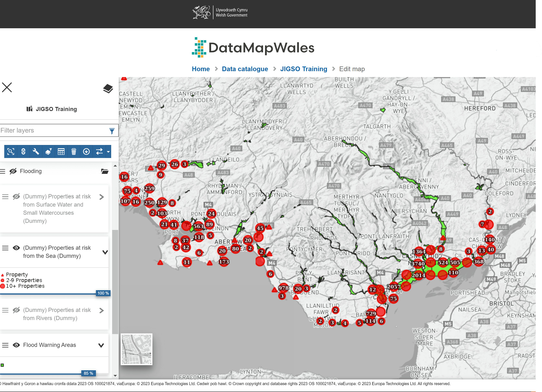This screenshot has height=392, width=542.
Task: Show the Properties at risk from Rivers layer
Action: [16, 310]
